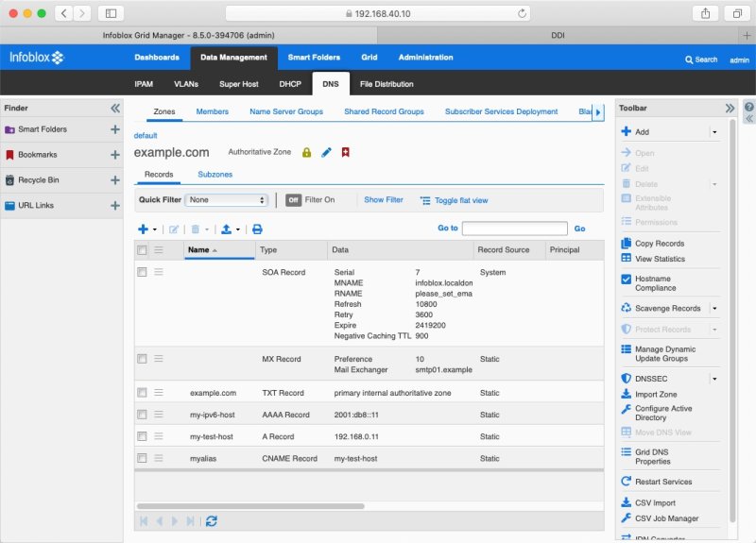Click the Go to input field
756x543 pixels.
514,229
